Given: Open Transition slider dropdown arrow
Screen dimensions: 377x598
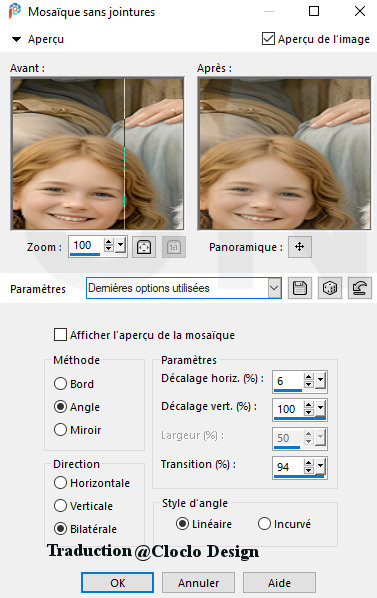Looking at the screenshot, I should [321, 466].
